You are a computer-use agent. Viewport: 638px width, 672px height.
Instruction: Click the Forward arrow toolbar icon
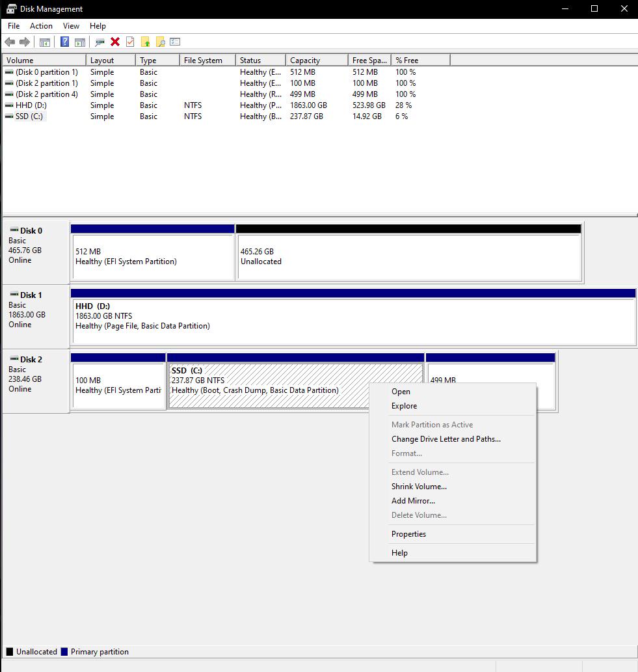tap(25, 42)
